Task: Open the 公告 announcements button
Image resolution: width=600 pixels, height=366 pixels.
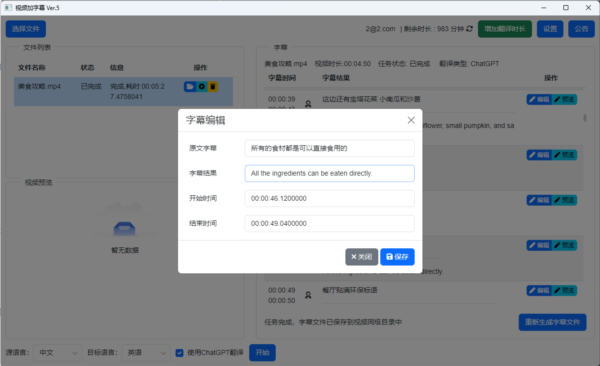Action: click(581, 29)
